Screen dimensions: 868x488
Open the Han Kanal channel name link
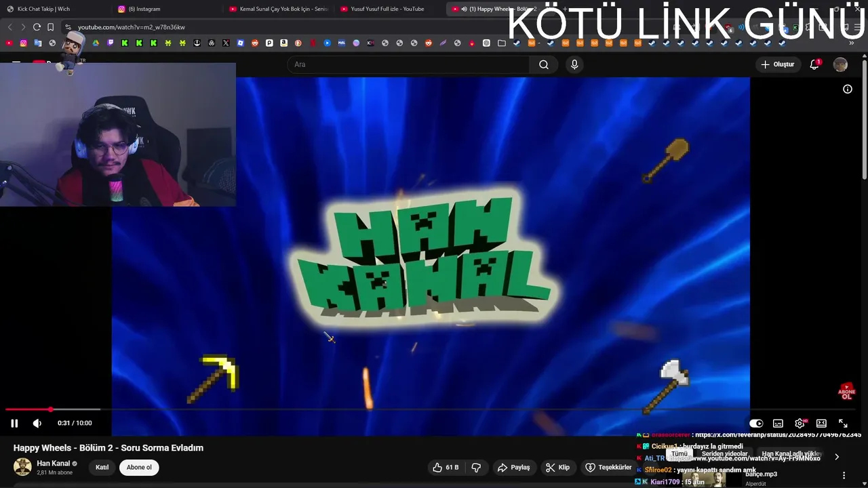click(54, 464)
